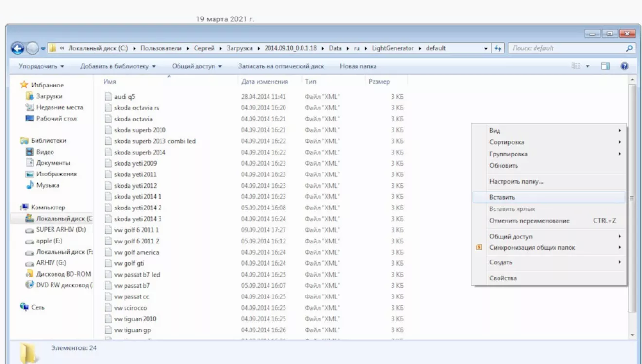Select the audi q5 file icon

(x=108, y=97)
